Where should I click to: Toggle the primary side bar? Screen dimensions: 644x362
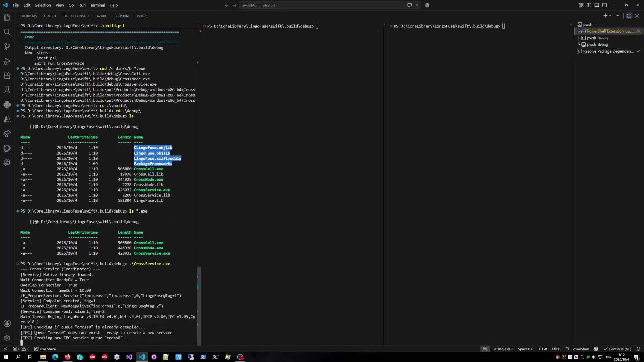coord(589,5)
